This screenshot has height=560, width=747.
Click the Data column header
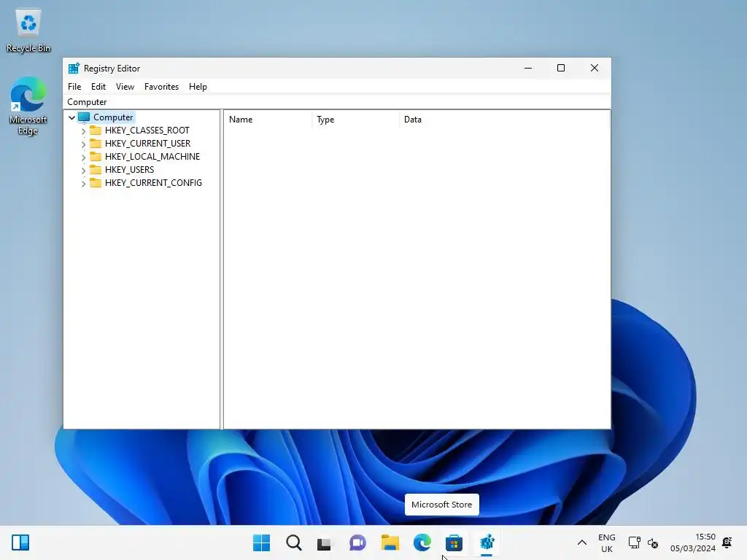(x=505, y=120)
